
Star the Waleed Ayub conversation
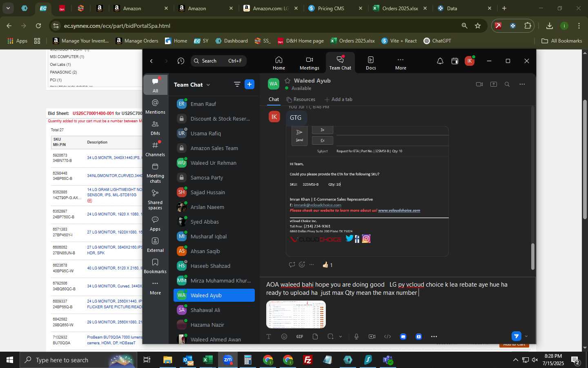[x=287, y=81]
